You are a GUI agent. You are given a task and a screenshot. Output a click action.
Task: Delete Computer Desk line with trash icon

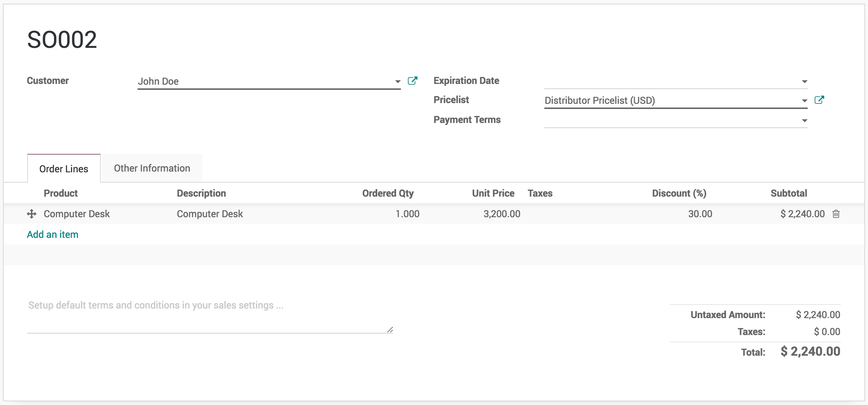coord(836,214)
